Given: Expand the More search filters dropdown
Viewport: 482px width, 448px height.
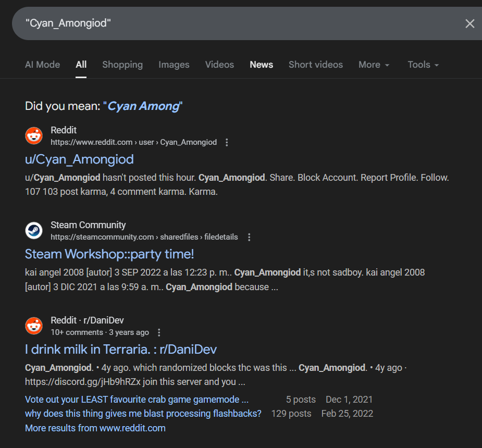Looking at the screenshot, I should [x=374, y=65].
